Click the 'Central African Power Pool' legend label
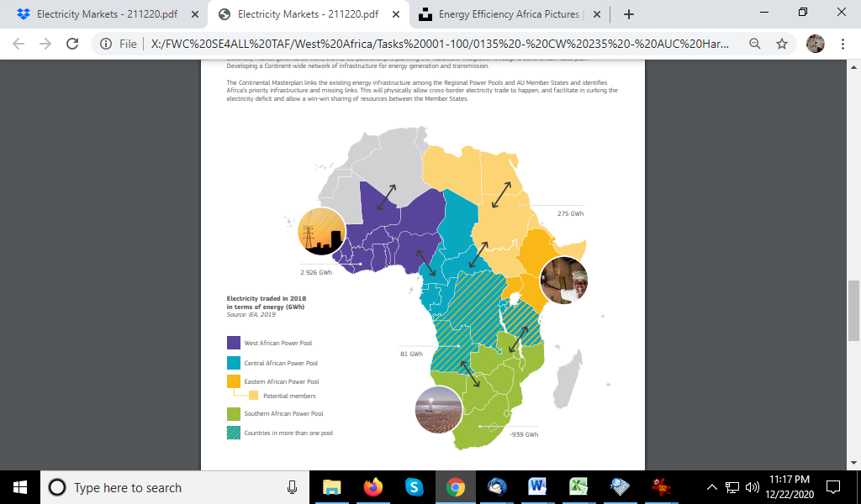 click(281, 363)
